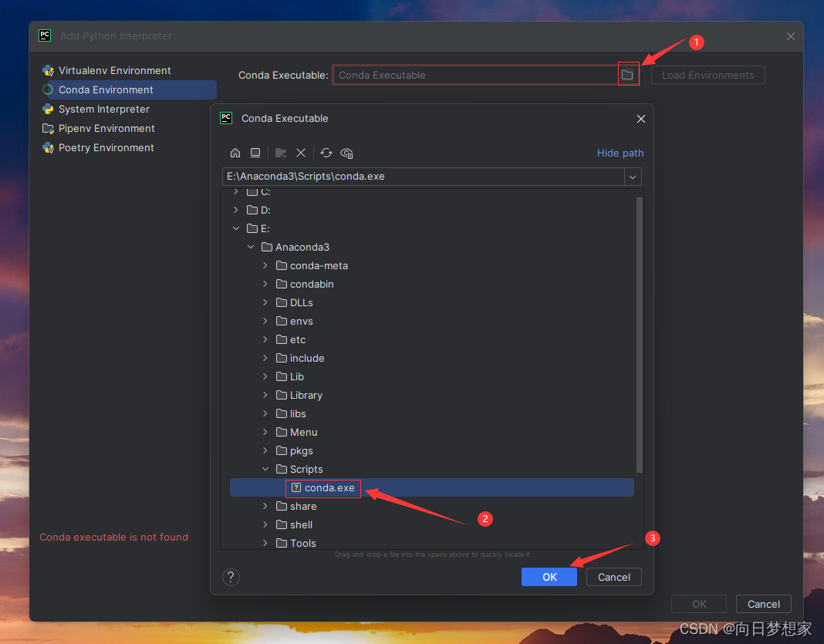This screenshot has width=824, height=644.
Task: Select the libs folder
Action: [x=298, y=414]
